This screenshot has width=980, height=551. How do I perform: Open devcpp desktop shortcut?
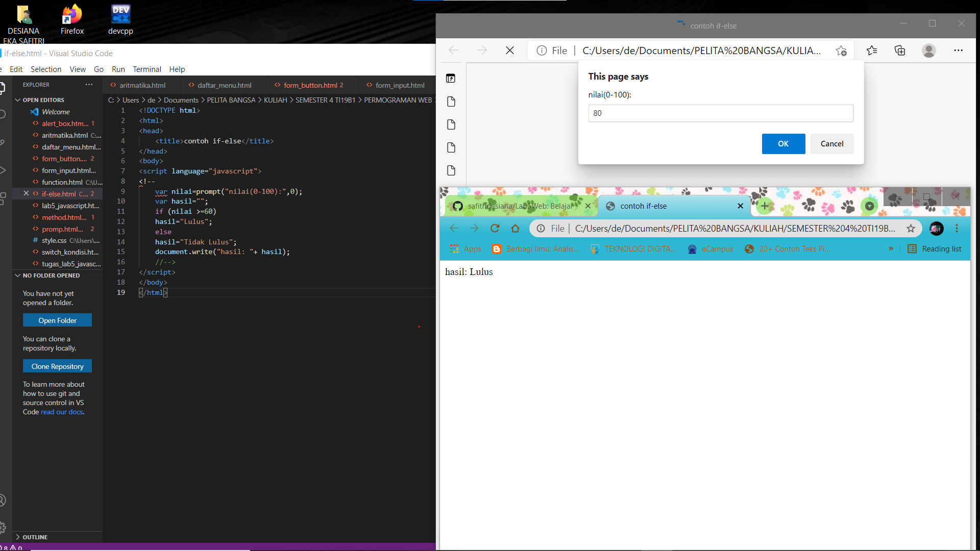pyautogui.click(x=120, y=19)
